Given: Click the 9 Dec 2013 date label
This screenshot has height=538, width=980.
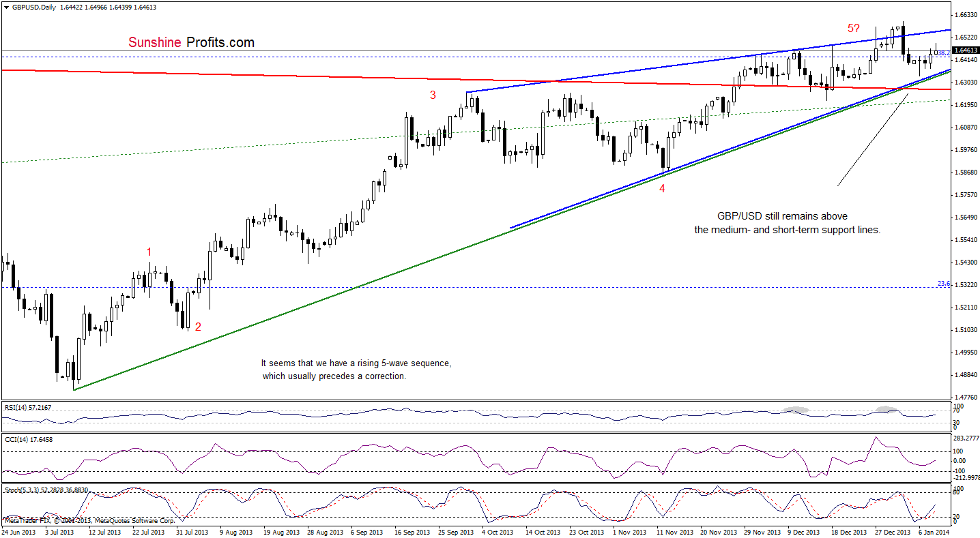Looking at the screenshot, I should pos(803,531).
